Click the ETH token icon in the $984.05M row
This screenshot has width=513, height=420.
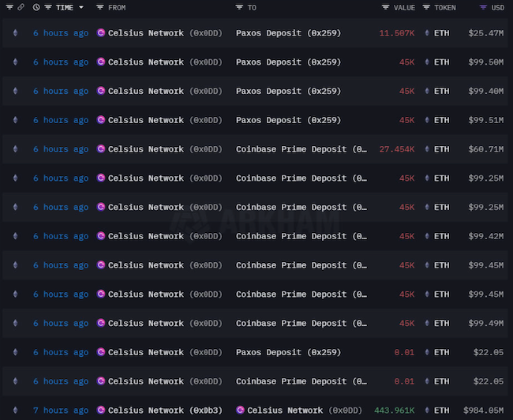pos(427,410)
